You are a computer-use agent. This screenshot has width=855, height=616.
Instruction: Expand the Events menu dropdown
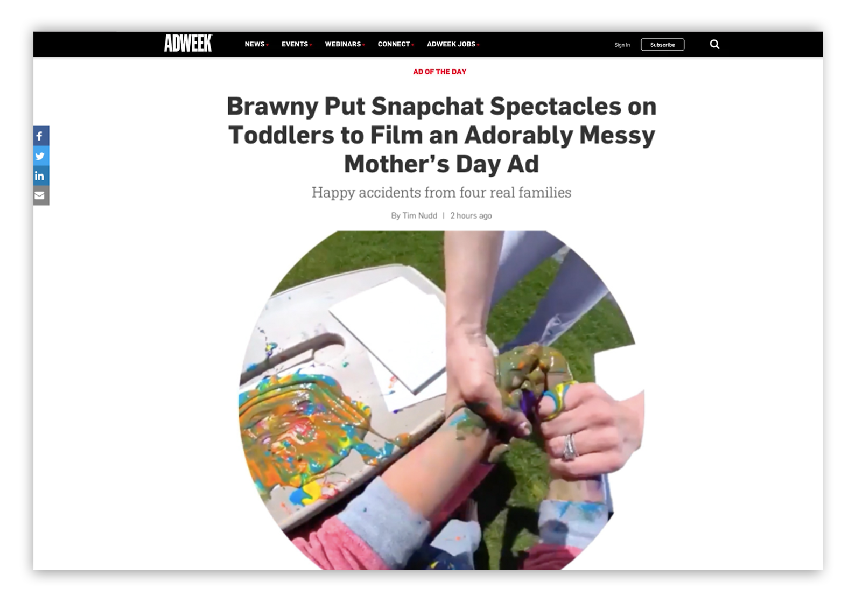pos(296,44)
